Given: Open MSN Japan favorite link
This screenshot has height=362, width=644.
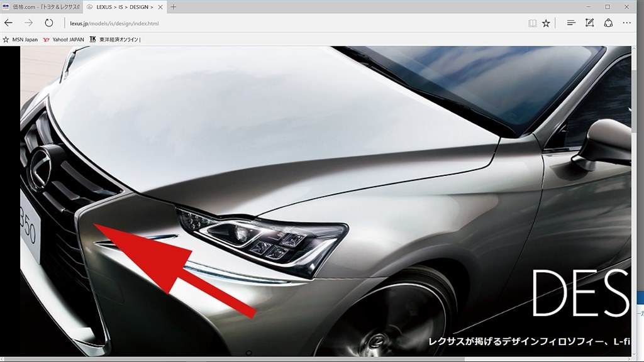Looking at the screenshot, I should 21,40.
